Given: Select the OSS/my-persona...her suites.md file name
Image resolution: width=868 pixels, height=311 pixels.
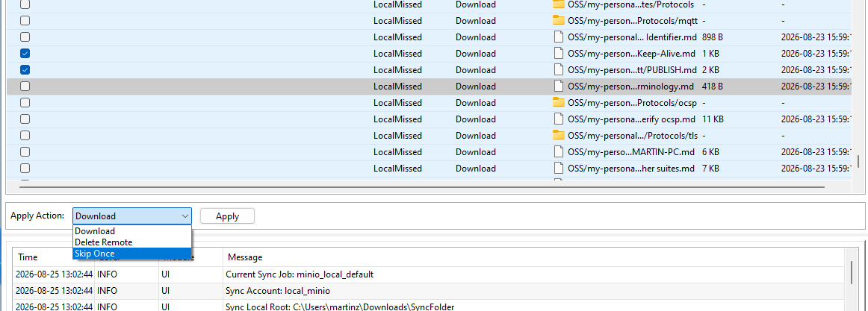Looking at the screenshot, I should pyautogui.click(x=631, y=169).
